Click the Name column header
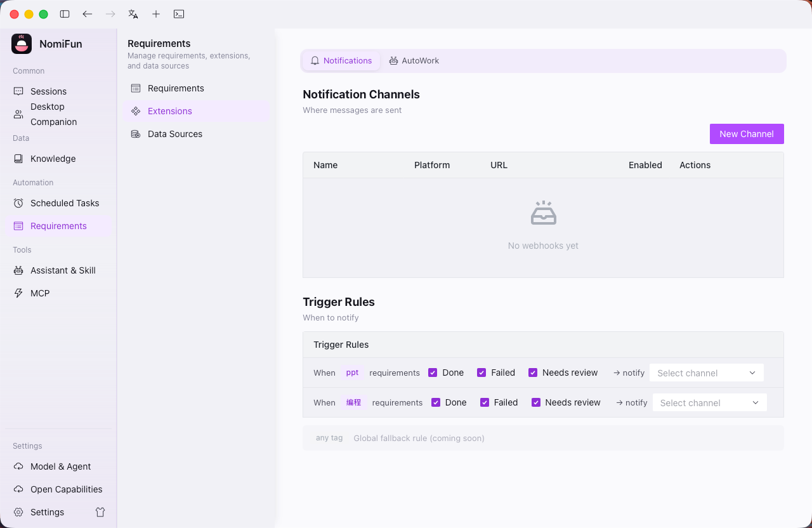 pyautogui.click(x=325, y=165)
